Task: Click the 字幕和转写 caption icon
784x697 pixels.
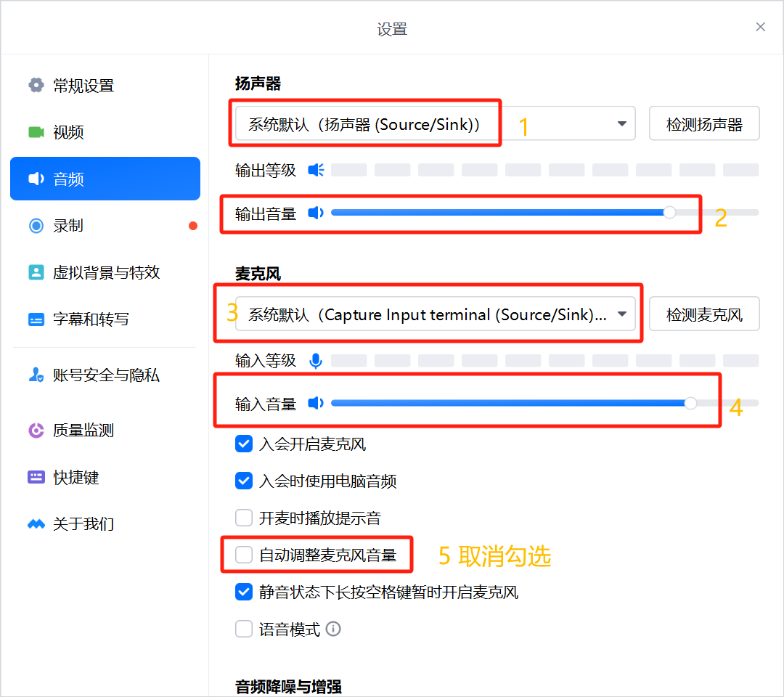Action: (x=36, y=319)
